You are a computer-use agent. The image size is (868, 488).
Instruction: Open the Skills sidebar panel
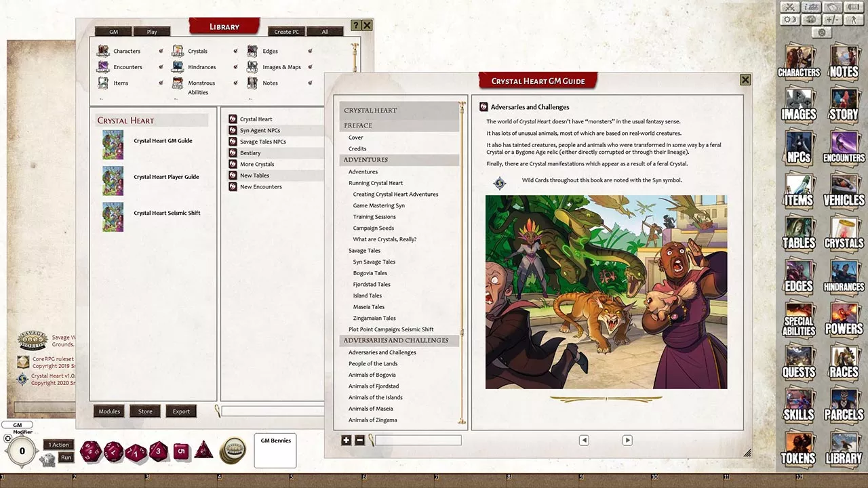[x=799, y=405]
